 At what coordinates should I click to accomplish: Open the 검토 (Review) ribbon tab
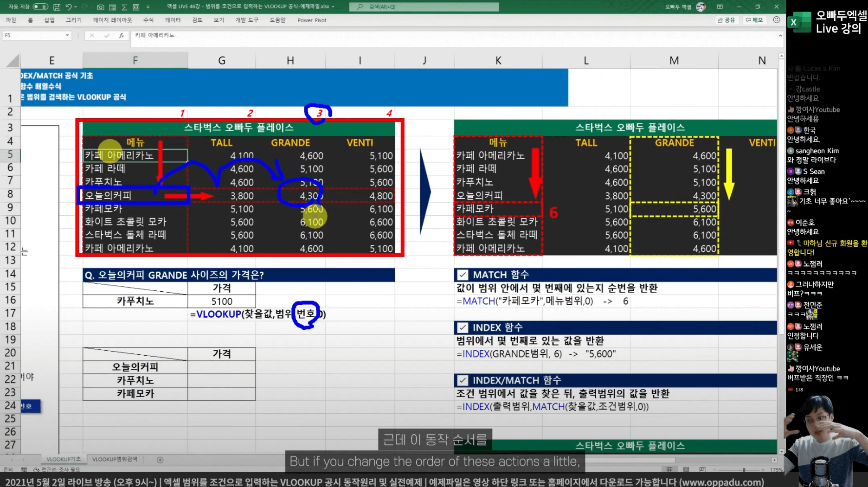click(197, 20)
